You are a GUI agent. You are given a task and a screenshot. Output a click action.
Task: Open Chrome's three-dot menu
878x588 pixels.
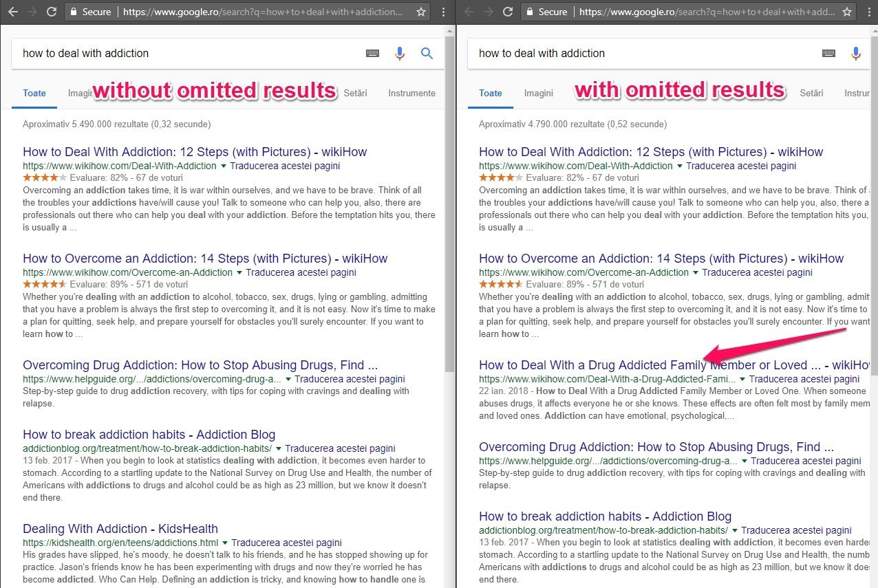pyautogui.click(x=443, y=11)
